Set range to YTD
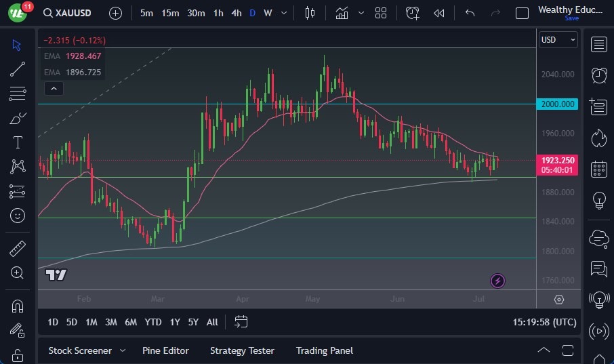Viewport: 614px width, 364px height. (x=153, y=322)
